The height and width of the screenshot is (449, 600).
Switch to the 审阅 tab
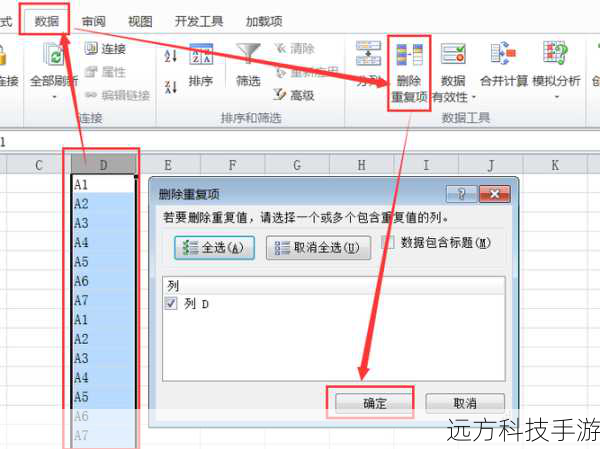(93, 21)
